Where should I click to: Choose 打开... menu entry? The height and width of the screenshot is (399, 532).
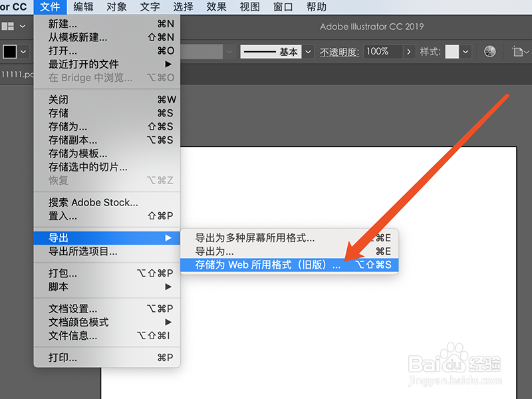[x=107, y=51]
